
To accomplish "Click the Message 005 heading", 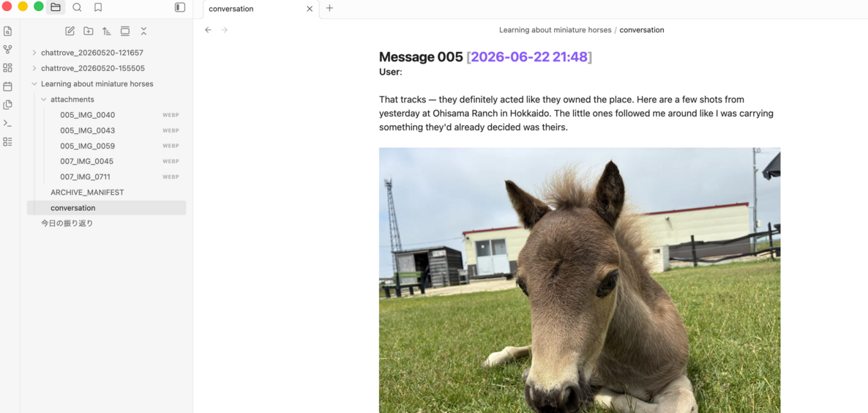I will tap(421, 56).
